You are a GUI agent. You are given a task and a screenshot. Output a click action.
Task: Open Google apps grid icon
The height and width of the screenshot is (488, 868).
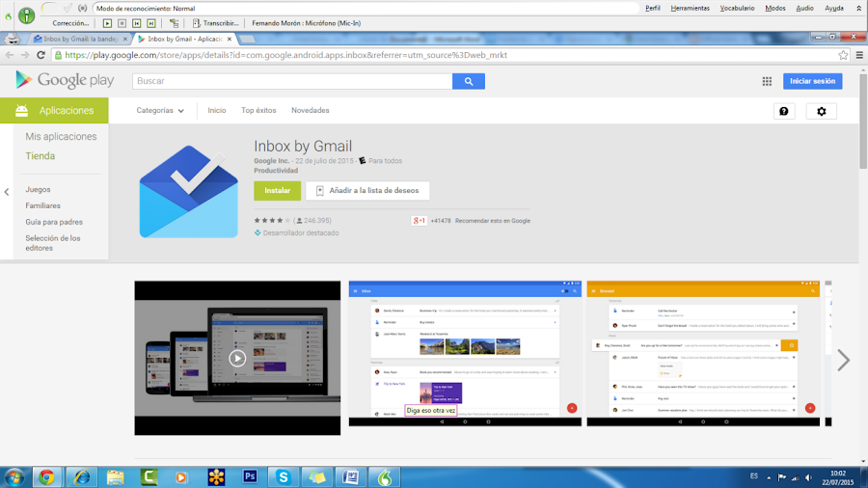click(x=767, y=81)
